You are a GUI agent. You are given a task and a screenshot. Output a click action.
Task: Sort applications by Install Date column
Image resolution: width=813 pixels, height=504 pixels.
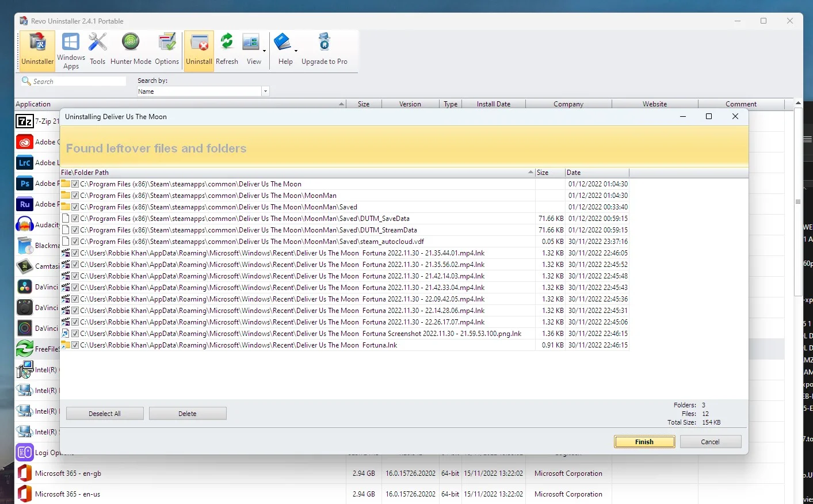point(494,104)
